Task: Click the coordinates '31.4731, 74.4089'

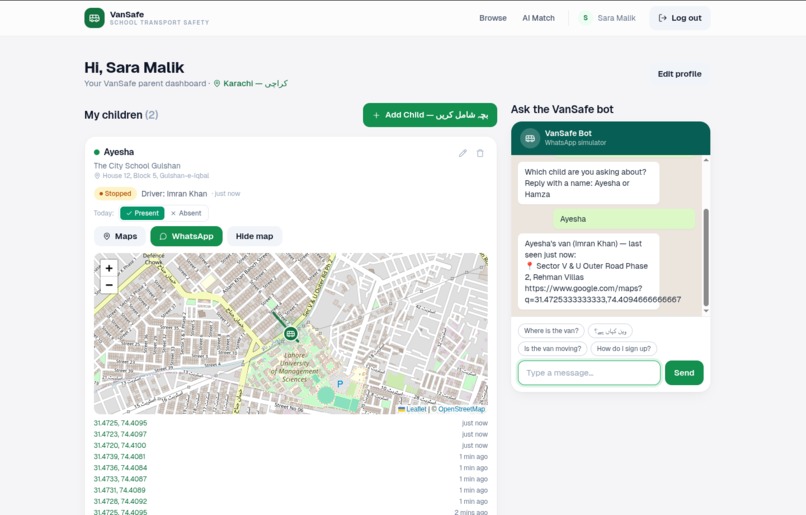Action: pyautogui.click(x=119, y=490)
